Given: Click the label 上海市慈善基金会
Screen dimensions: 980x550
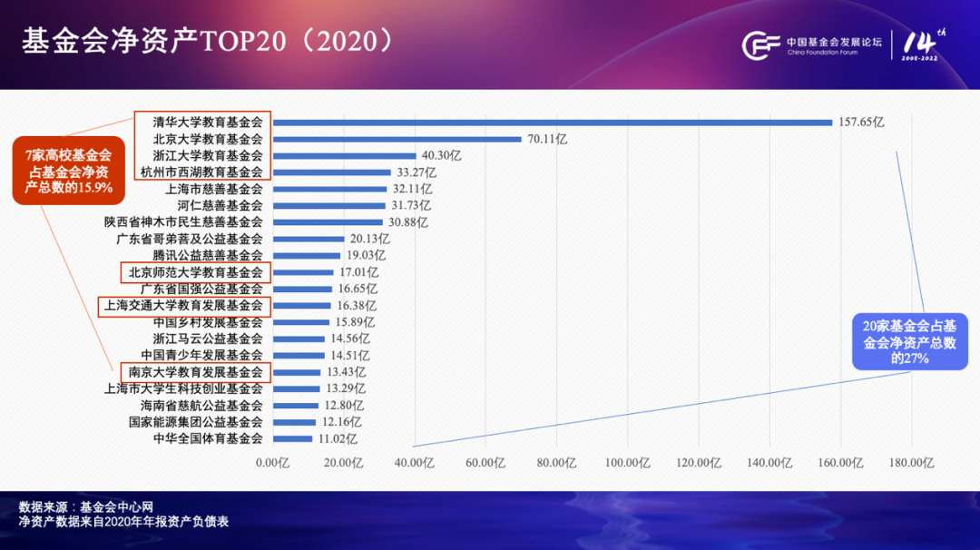Looking at the screenshot, I should pyautogui.click(x=214, y=189).
